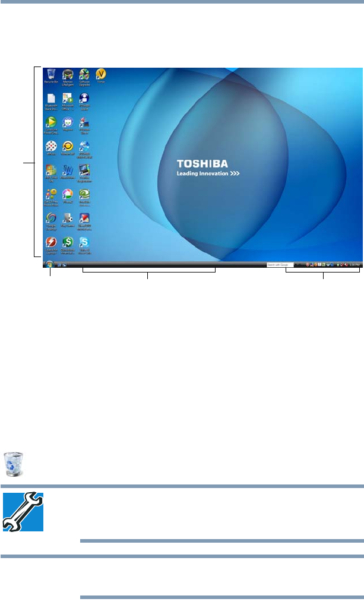Click the taskbar clock showing 1:34 PM
This screenshot has height=605, width=364.
click(x=354, y=265)
